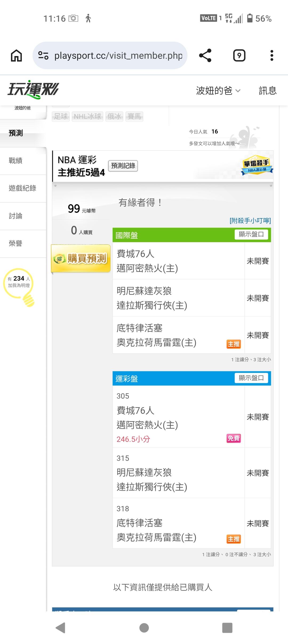Viewport: 288px width, 644px height.
Task: Switch to the 遊戲紀錄 sidebar tab
Action: pyautogui.click(x=22, y=188)
